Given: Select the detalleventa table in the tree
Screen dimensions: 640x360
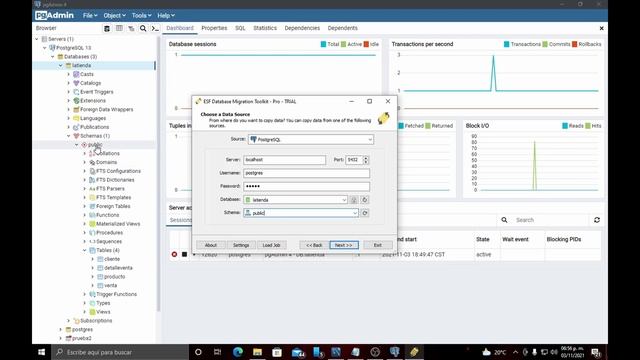Looking at the screenshot, I should tap(118, 268).
